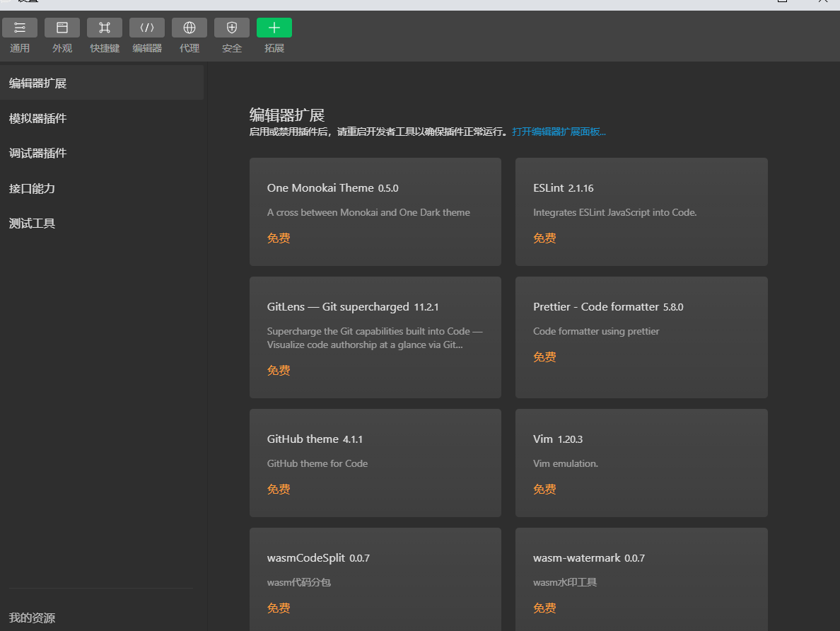Click description 'GitHub theme for Code'

[317, 464]
